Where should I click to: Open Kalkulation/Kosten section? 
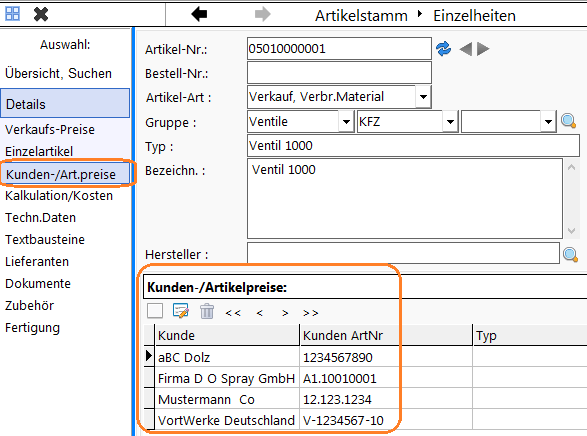point(59,196)
